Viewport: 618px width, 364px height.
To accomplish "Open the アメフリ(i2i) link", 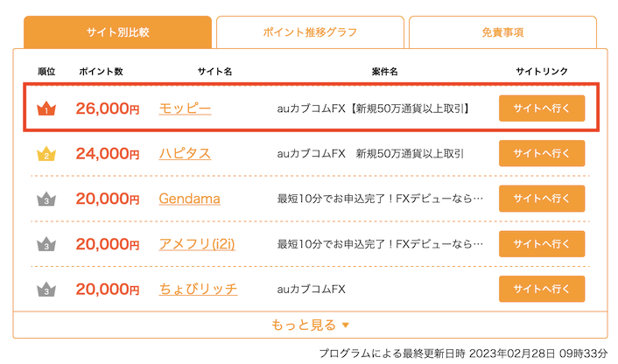I will pos(197,244).
